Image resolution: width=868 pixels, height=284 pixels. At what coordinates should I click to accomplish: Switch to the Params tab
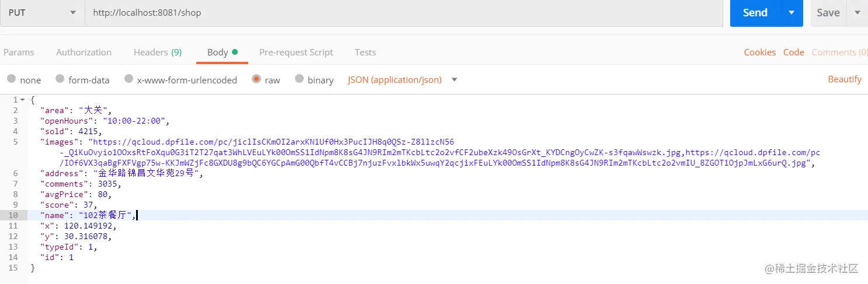(x=19, y=52)
